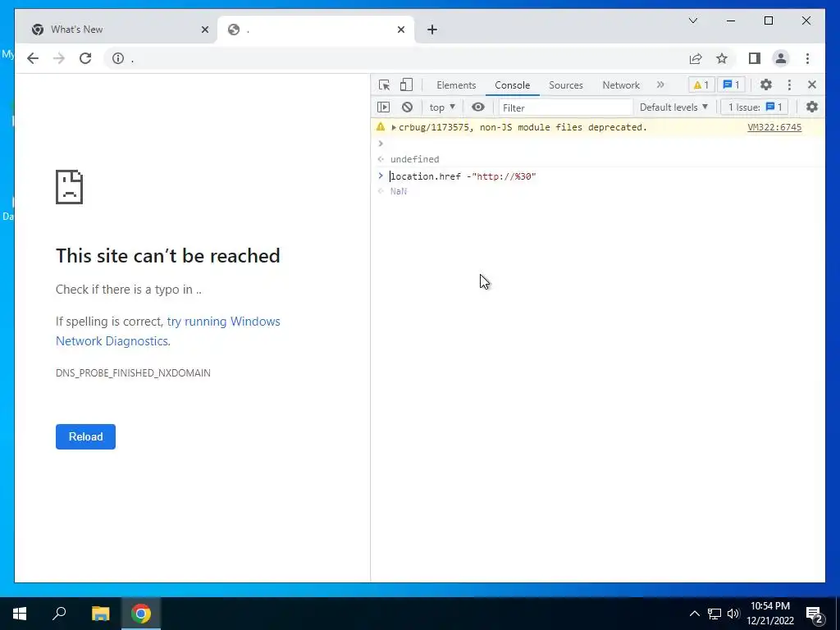Click the Chrome taskbar icon
Image resolution: width=840 pixels, height=630 pixels.
[141, 614]
